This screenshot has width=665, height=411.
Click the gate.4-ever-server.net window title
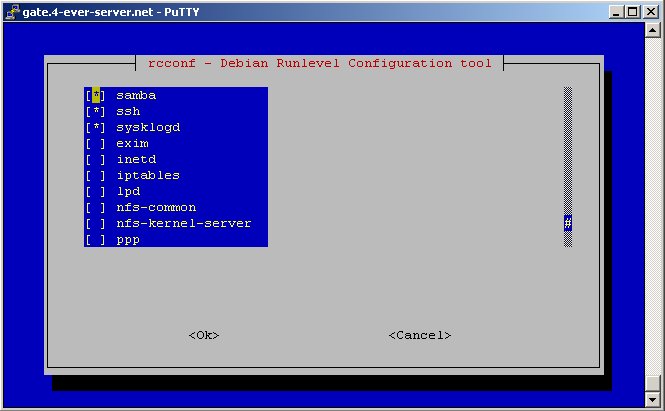coord(111,12)
